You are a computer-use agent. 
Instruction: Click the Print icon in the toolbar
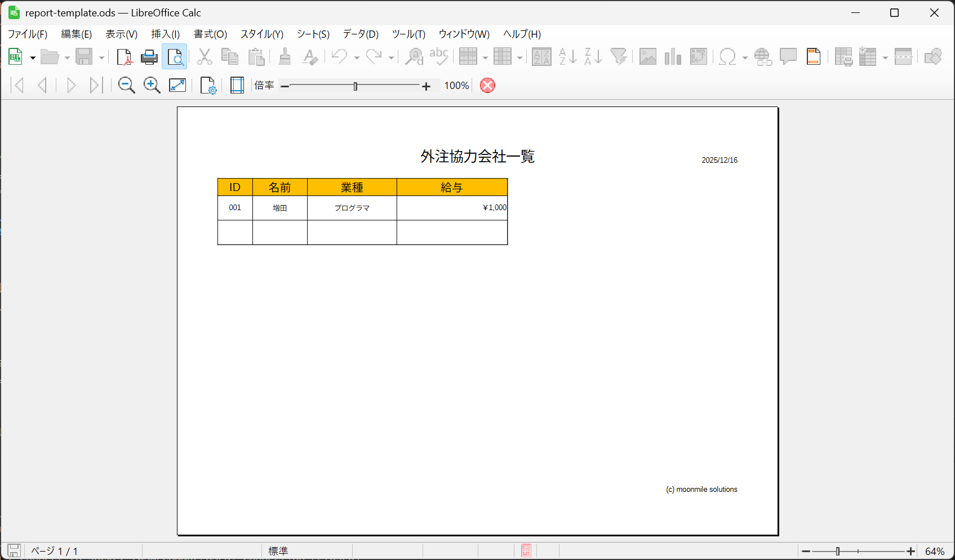point(149,57)
